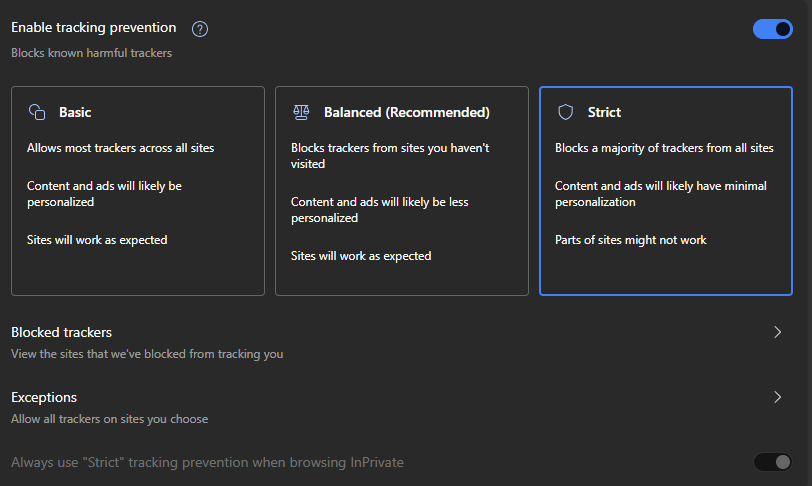Choose the Balanced (Recommended) card heading
The width and height of the screenshot is (812, 486).
point(406,112)
